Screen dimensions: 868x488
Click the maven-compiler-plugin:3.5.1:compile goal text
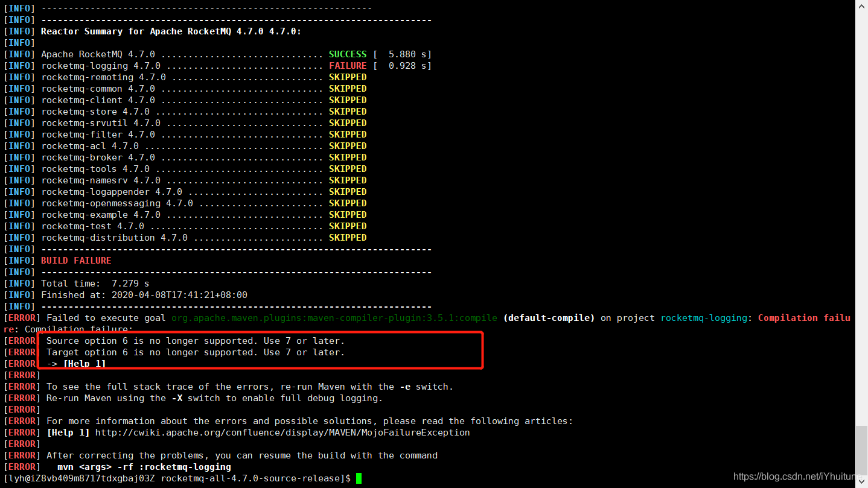pyautogui.click(x=334, y=318)
